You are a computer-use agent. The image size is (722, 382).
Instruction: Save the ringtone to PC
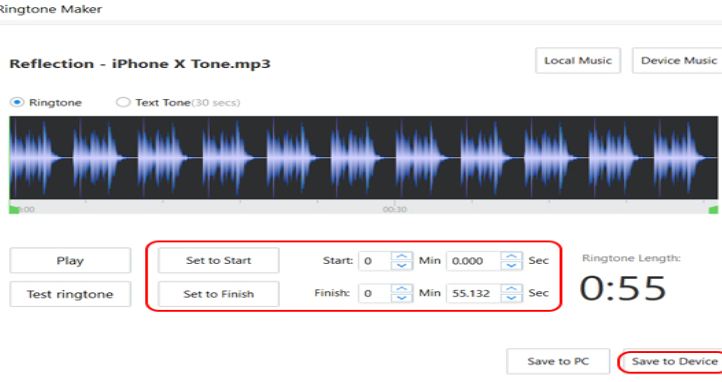[x=558, y=361]
